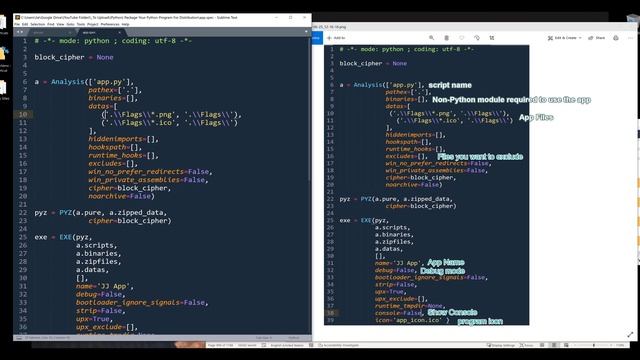
Task: Click the Share button in Photos
Action: tap(597, 38)
